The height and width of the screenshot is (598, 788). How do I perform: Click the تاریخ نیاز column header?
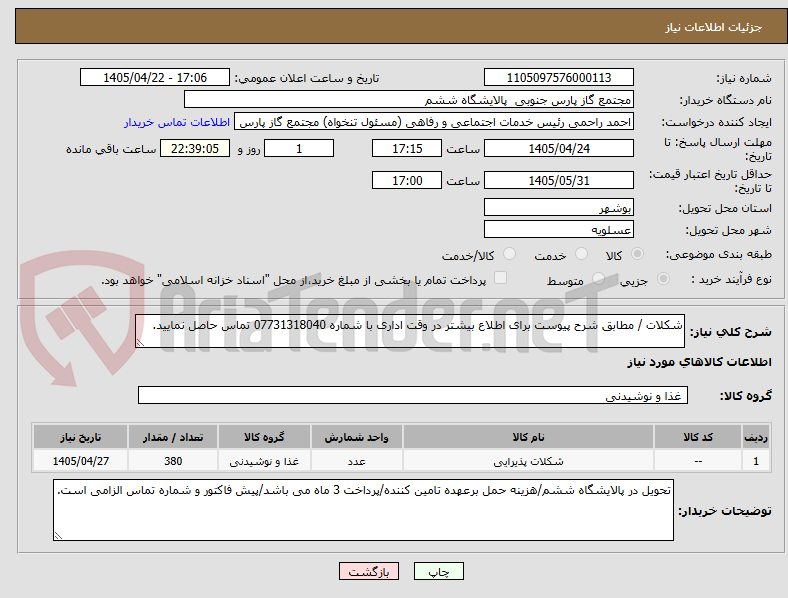(80, 437)
